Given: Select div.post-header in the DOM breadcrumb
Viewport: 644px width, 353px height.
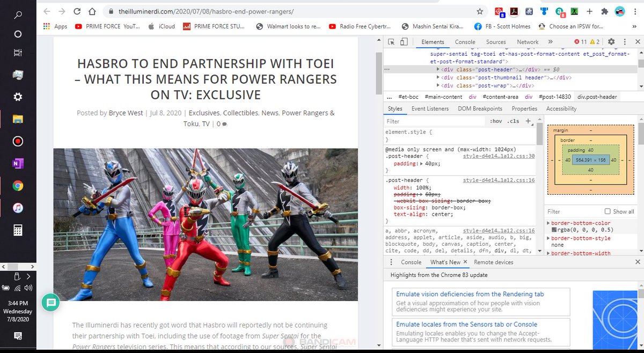Looking at the screenshot, I should (597, 97).
